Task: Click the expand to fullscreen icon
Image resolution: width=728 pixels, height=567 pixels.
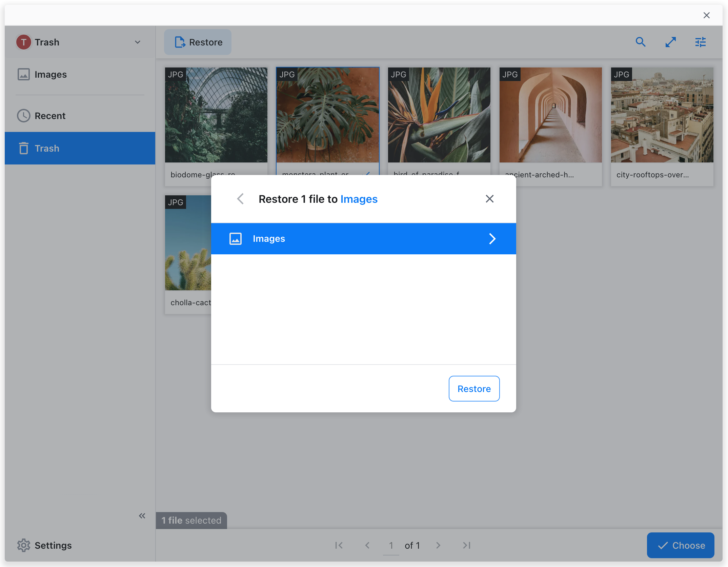Action: 671,42
